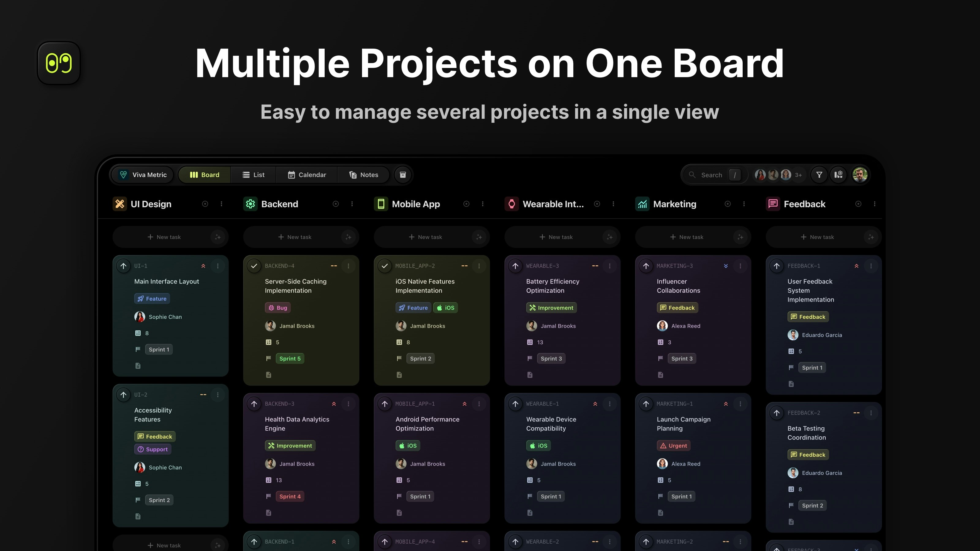Viewport: 980px width, 551px height.
Task: Add a New task in Marketing column
Action: (687, 237)
